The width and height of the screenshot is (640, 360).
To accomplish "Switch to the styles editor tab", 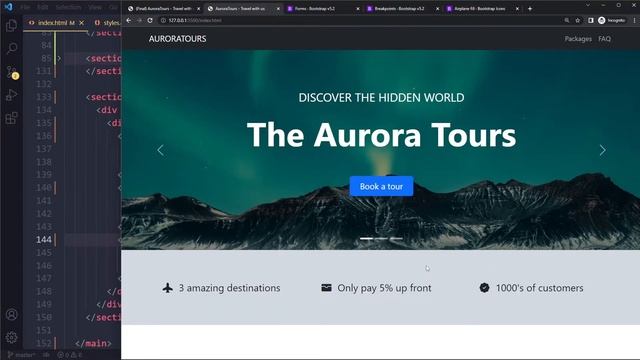I will point(107,23).
